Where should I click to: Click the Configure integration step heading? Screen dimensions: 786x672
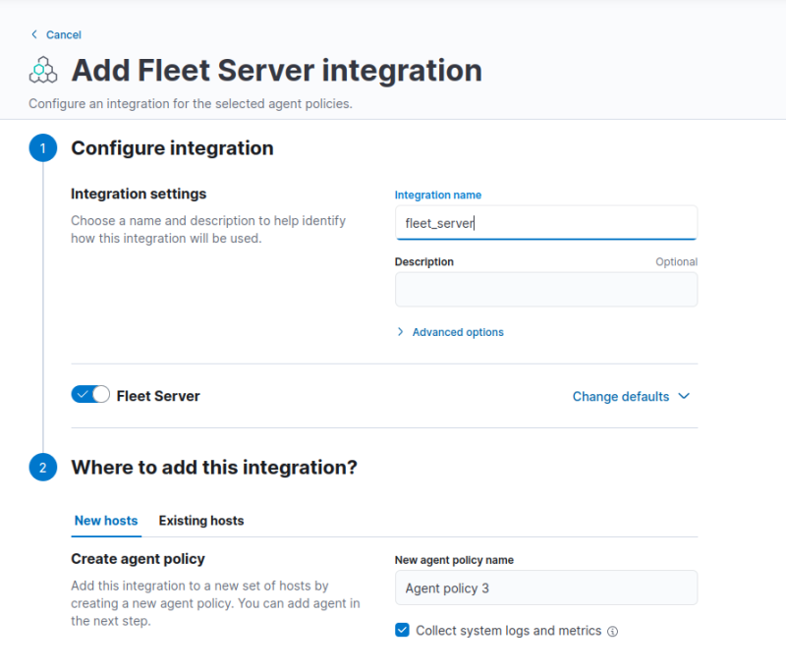[x=172, y=148]
